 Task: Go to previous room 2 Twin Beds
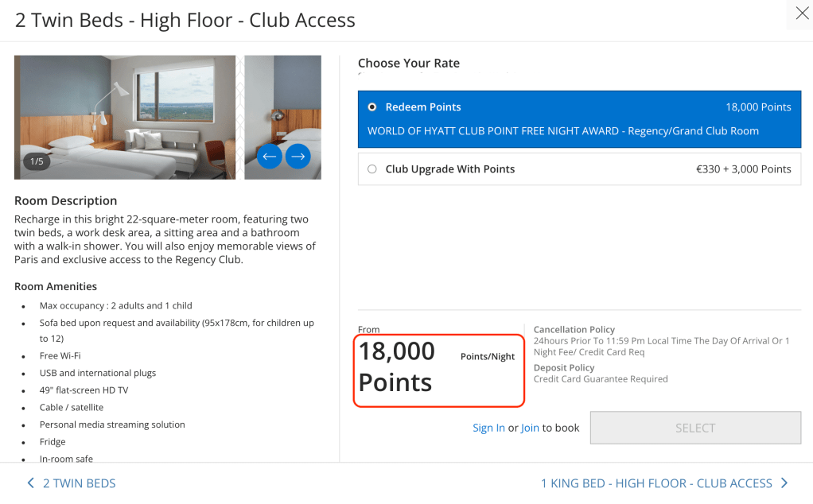[79, 483]
